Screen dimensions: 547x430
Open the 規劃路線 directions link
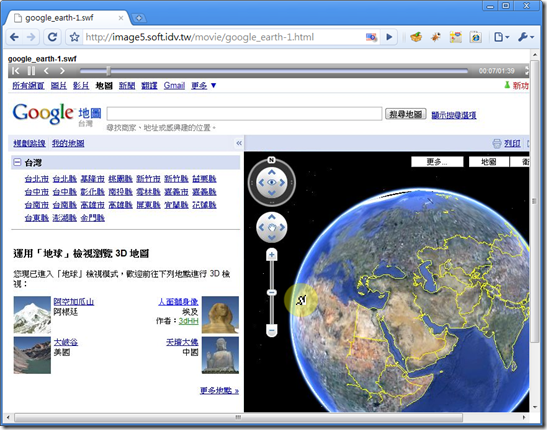click(29, 143)
